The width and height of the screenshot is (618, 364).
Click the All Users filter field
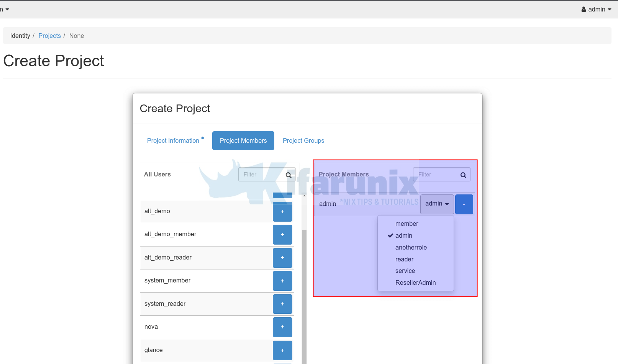(261, 175)
